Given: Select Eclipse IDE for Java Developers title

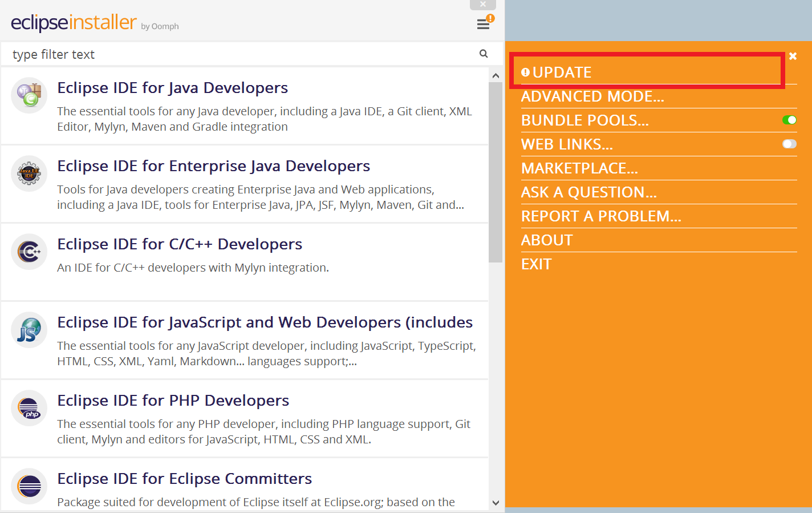Looking at the screenshot, I should (x=172, y=88).
